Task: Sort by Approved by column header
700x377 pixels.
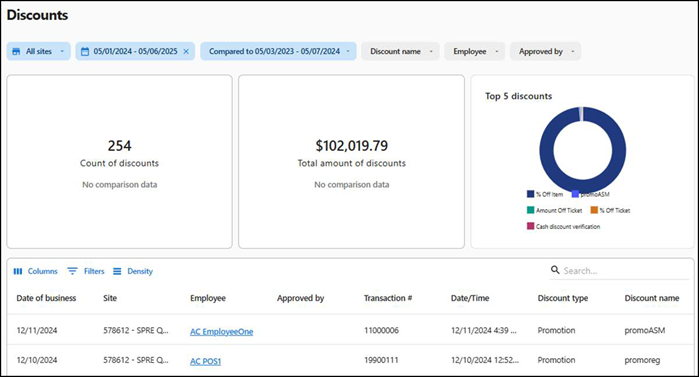Action: [x=300, y=298]
